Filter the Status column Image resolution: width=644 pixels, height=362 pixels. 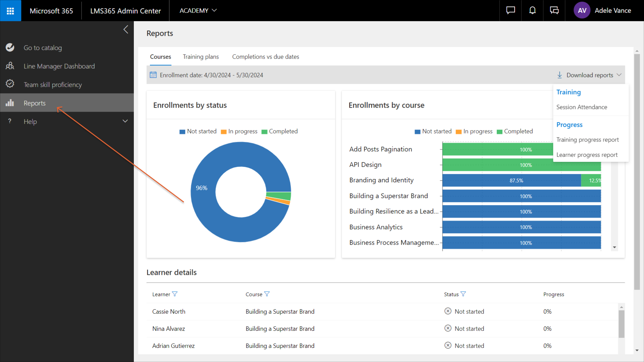[x=463, y=294]
